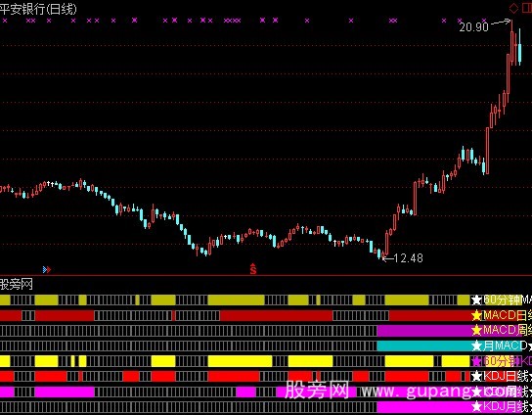Click the white star beside 月MACD

click(x=476, y=346)
